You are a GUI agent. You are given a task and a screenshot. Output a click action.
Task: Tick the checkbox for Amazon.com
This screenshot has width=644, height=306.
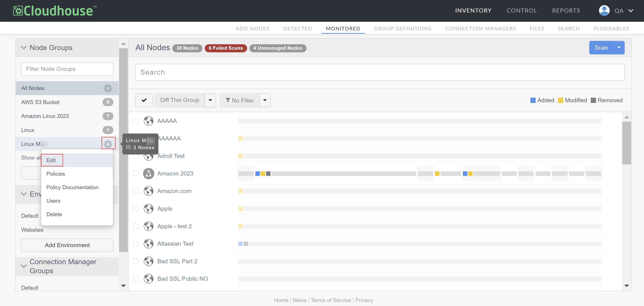coord(136,191)
